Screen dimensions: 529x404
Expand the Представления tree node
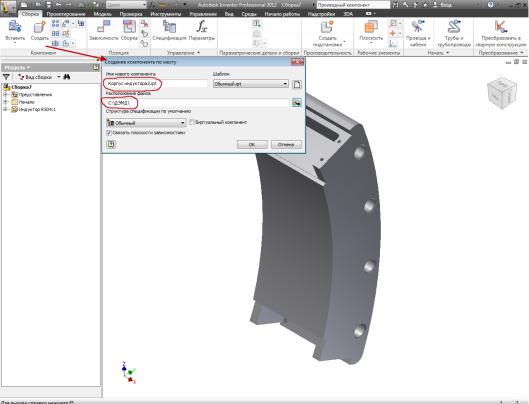pyautogui.click(x=5, y=95)
